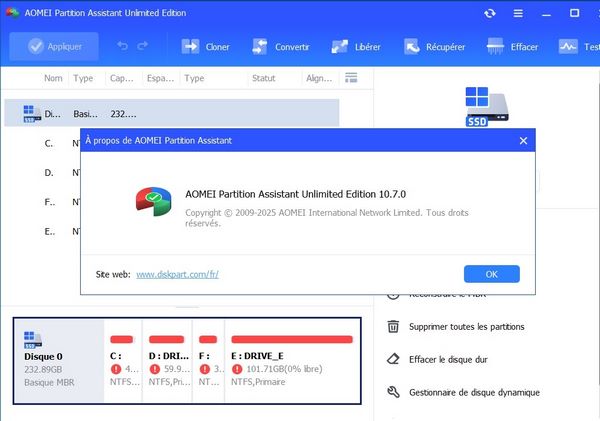The width and height of the screenshot is (600, 421).
Task: Sort by Nom column header
Action: click(53, 78)
